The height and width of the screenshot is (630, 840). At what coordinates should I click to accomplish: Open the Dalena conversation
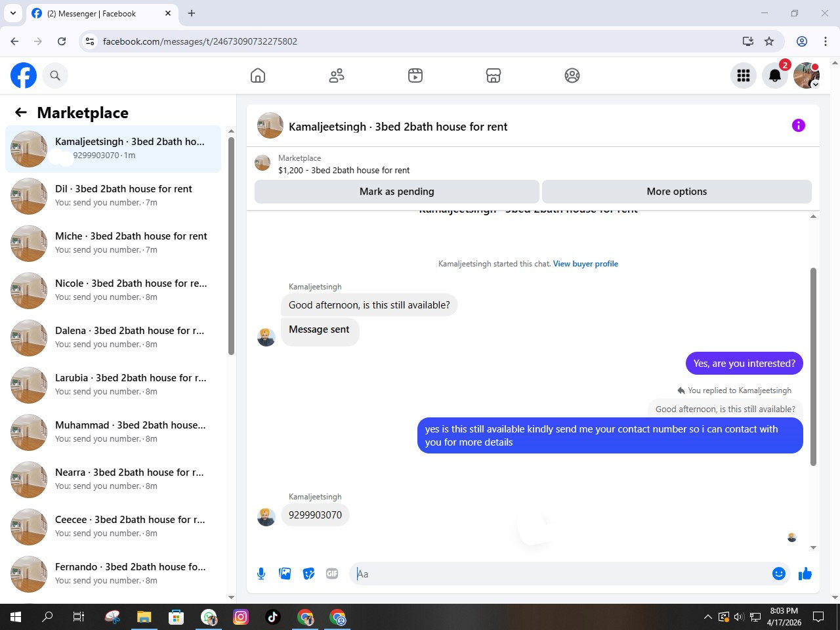pyautogui.click(x=113, y=338)
